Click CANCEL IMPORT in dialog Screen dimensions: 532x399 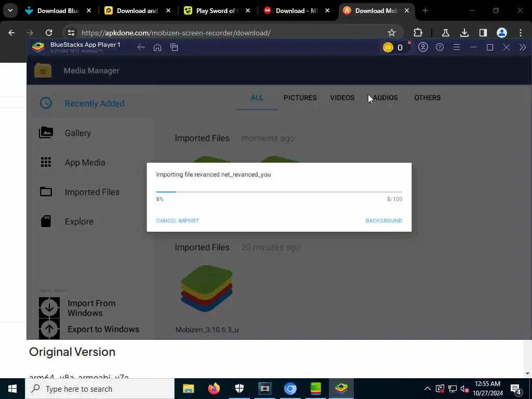click(178, 221)
